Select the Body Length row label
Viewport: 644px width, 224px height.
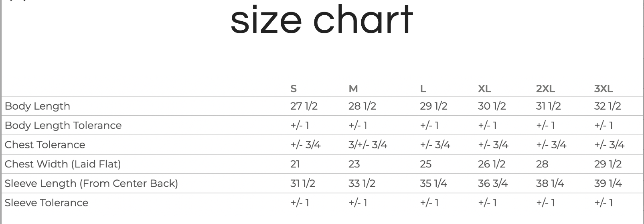point(37,106)
